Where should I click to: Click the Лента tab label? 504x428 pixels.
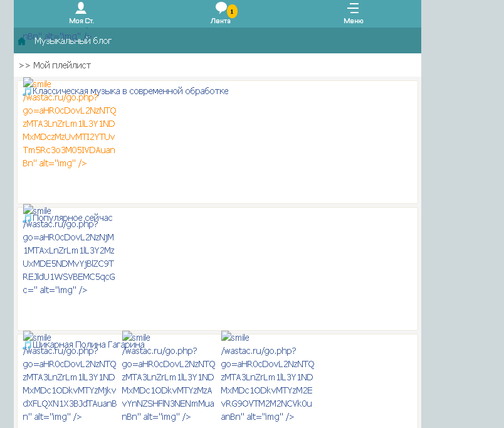click(x=221, y=21)
